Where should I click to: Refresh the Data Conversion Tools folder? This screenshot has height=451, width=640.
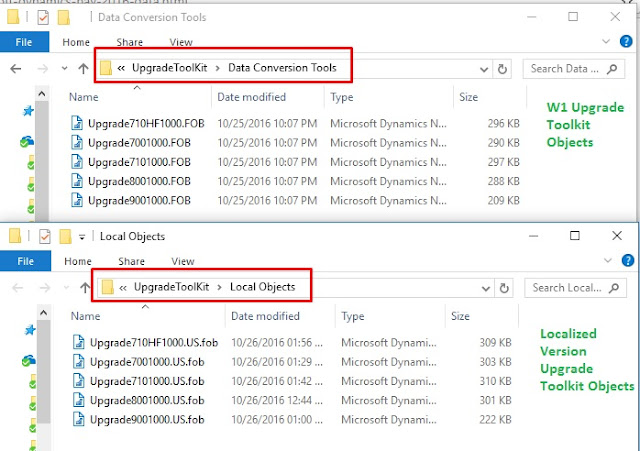(x=502, y=69)
